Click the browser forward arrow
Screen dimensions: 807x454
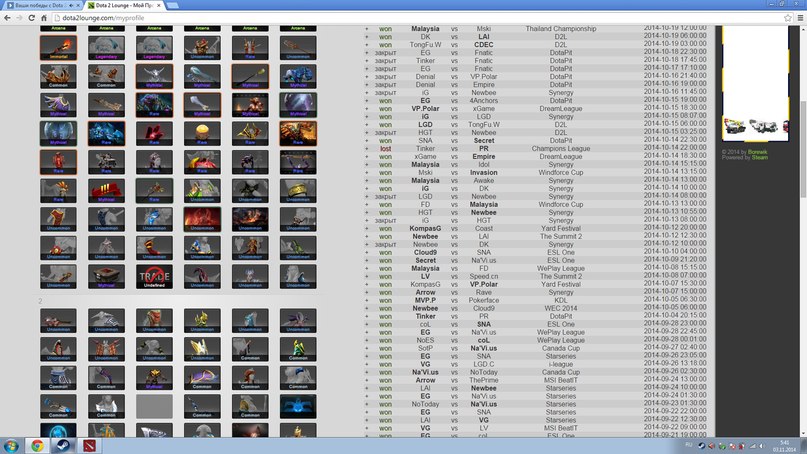click(19, 18)
